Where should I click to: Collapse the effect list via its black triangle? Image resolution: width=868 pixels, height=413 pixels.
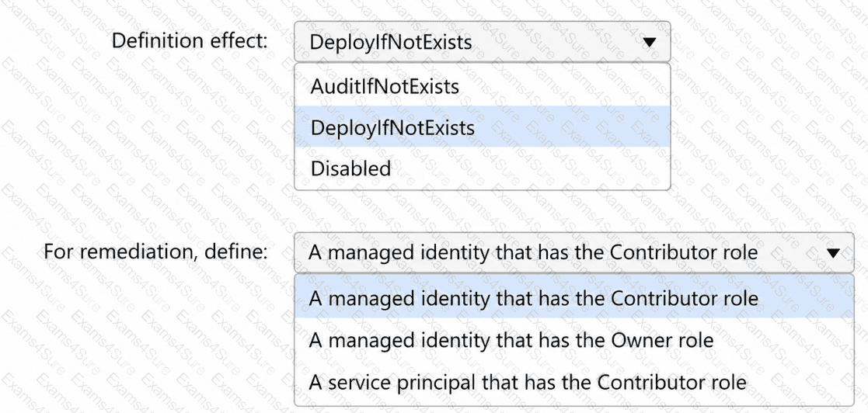pos(649,42)
